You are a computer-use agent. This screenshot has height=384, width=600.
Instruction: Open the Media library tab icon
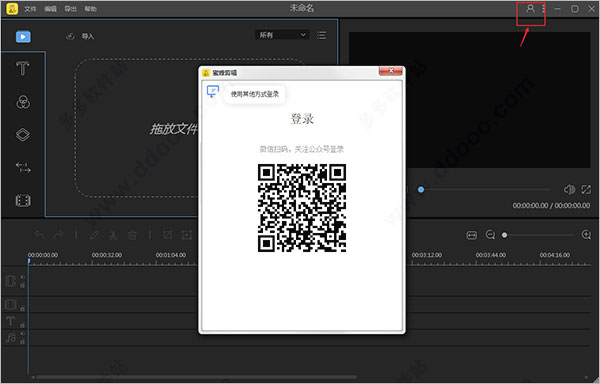click(x=23, y=37)
